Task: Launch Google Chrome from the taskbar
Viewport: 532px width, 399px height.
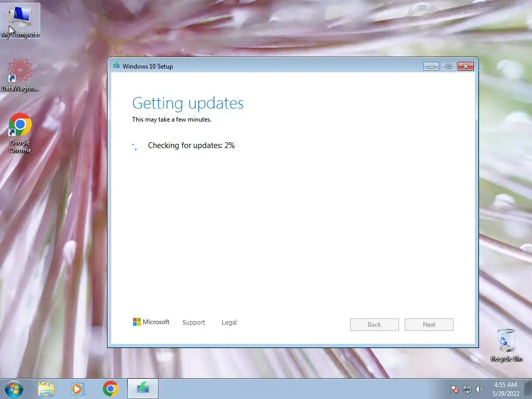Action: coord(110,389)
